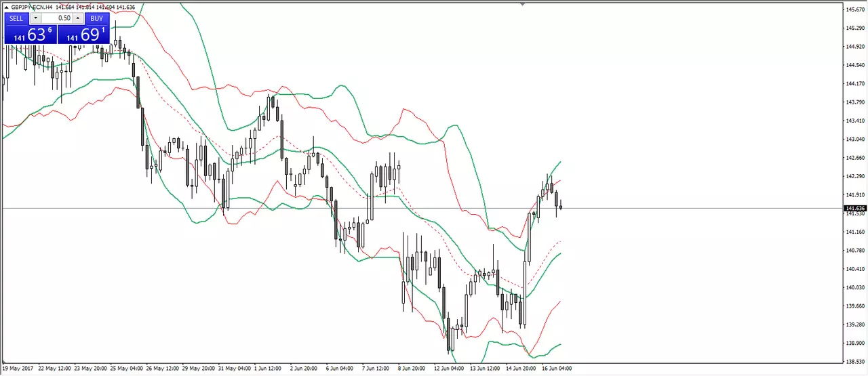Image resolution: width=868 pixels, height=376 pixels.
Task: Click the 8 Jun 20:00 time label
Action: (x=412, y=370)
